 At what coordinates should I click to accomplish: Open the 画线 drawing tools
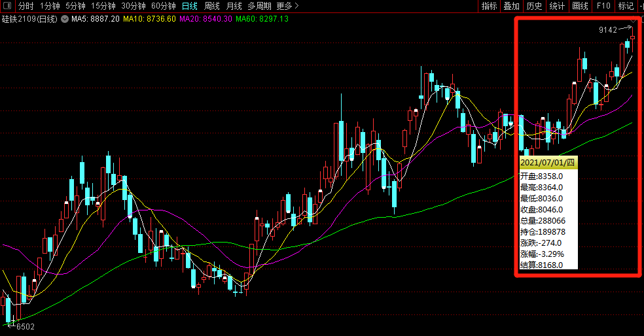580,6
